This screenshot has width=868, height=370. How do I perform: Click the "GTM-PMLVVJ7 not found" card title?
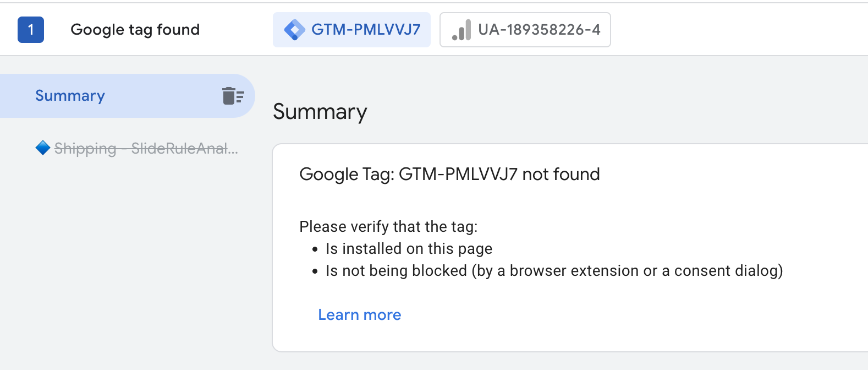click(x=449, y=175)
